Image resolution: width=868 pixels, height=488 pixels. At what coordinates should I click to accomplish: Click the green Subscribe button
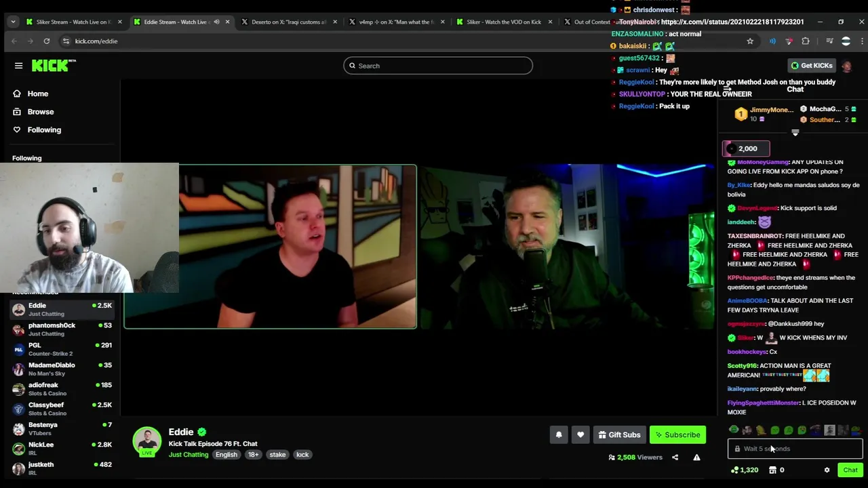click(x=677, y=435)
